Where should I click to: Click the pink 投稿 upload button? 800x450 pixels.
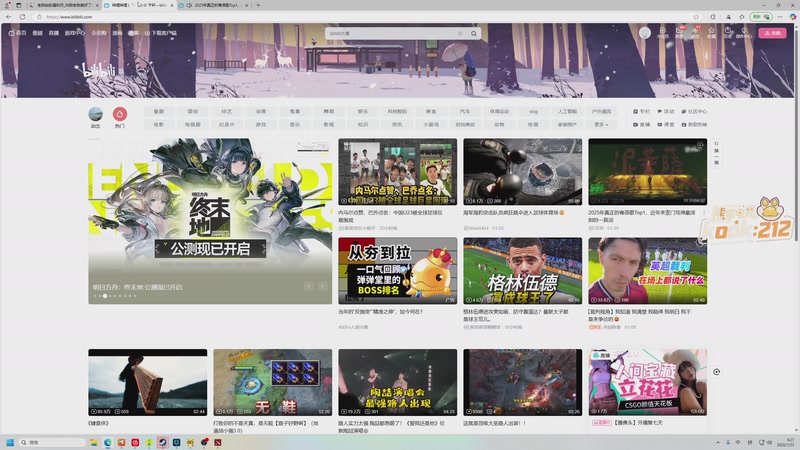tap(772, 33)
